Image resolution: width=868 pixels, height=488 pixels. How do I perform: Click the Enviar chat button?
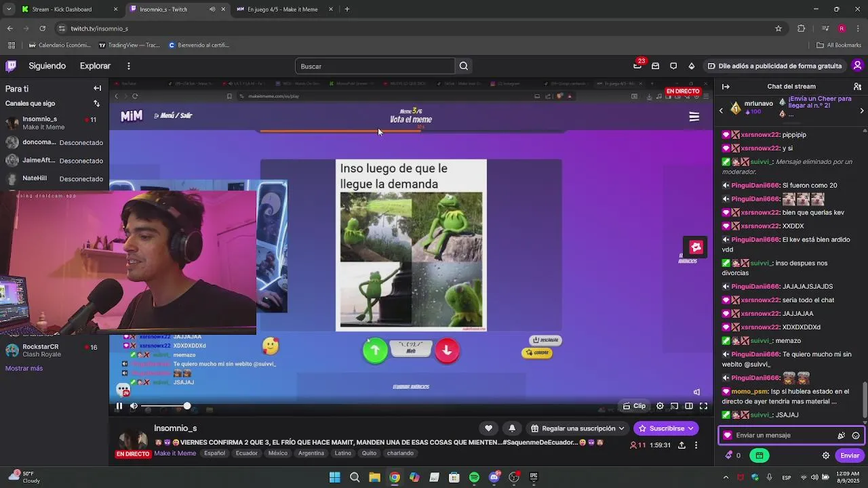850,455
